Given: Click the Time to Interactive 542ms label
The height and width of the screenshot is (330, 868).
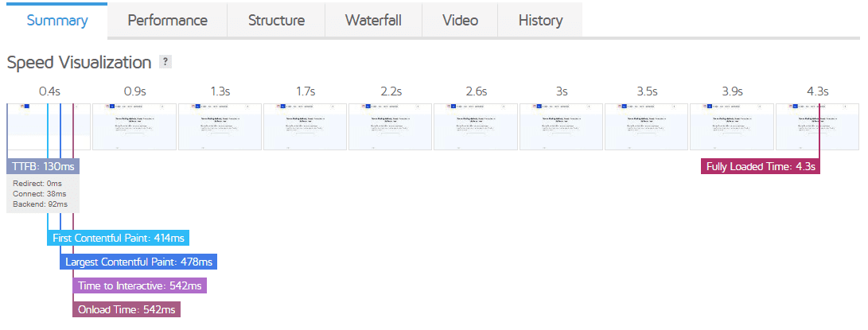Looking at the screenshot, I should [139, 285].
